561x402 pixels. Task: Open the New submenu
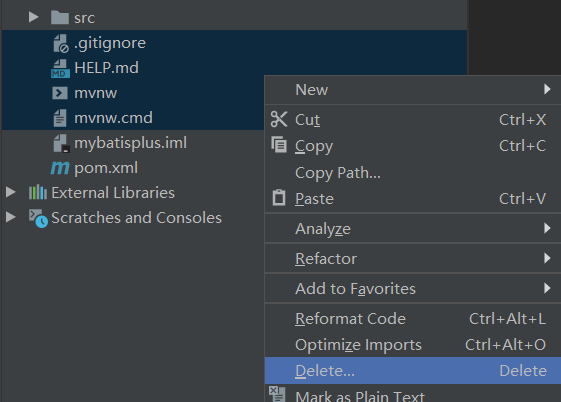(413, 89)
